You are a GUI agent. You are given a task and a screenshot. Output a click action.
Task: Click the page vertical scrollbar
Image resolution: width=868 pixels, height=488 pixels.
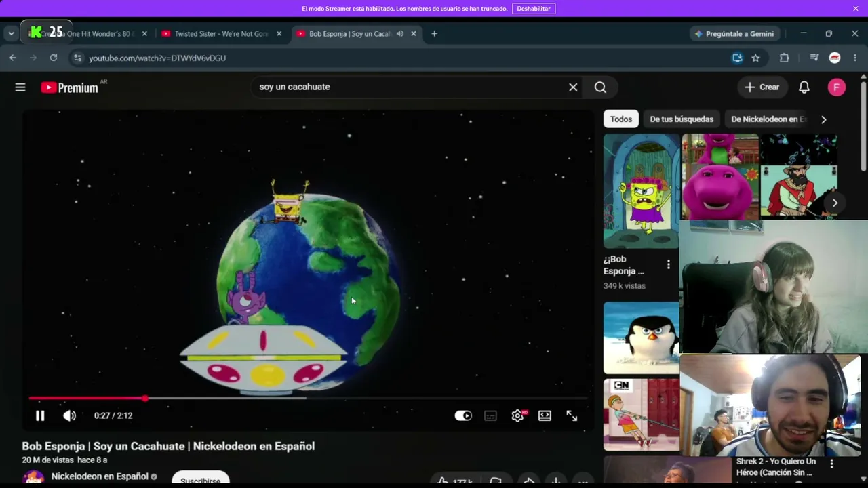tap(864, 125)
